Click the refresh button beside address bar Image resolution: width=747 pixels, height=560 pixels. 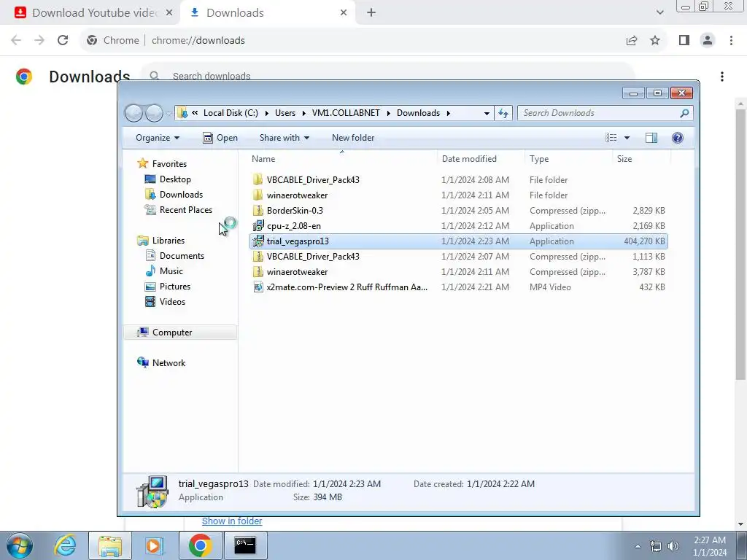pyautogui.click(x=503, y=113)
